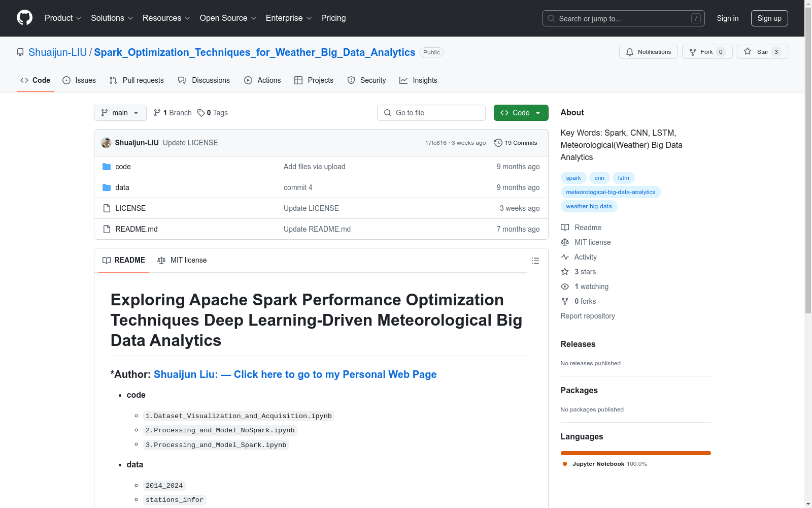Viewport: 812px width, 508px height.
Task: Click the code folder icon
Action: click(x=107, y=167)
